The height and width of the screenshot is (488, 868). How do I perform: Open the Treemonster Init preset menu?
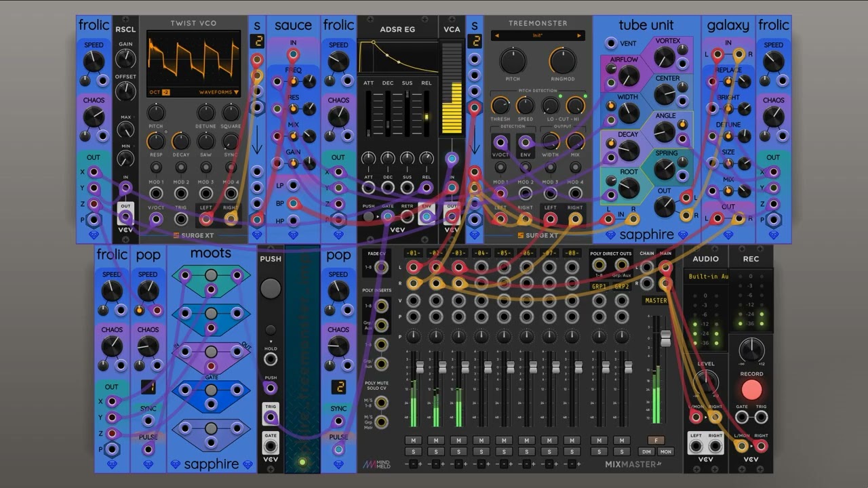click(538, 35)
